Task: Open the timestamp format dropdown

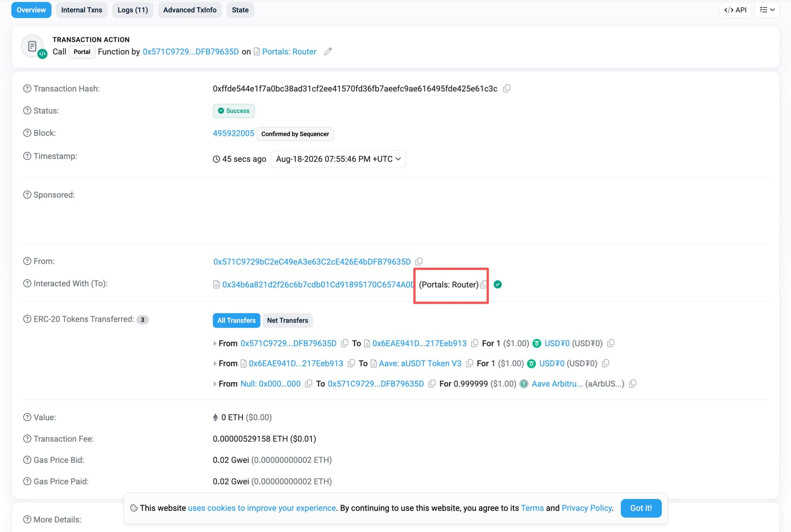Action: pyautogui.click(x=338, y=159)
